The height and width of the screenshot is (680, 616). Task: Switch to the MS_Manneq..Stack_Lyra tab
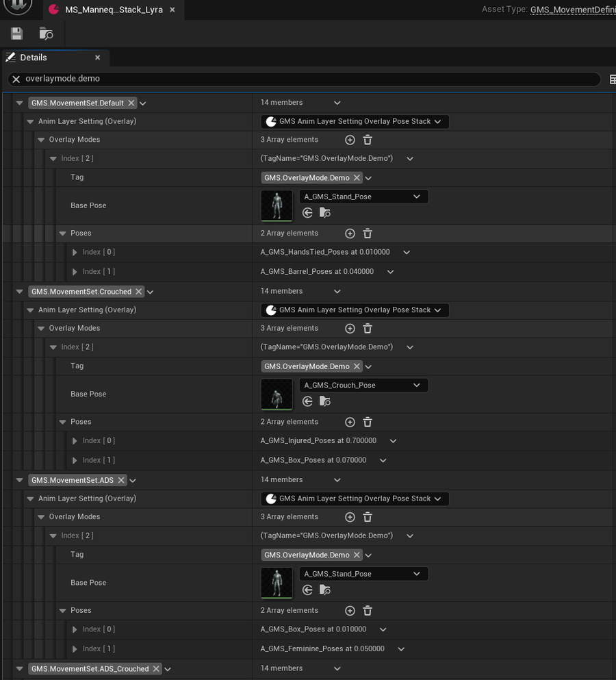(x=113, y=10)
